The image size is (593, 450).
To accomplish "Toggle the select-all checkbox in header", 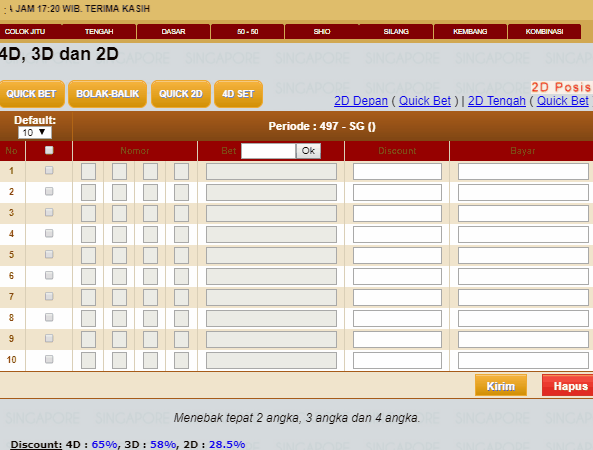I will point(49,150).
